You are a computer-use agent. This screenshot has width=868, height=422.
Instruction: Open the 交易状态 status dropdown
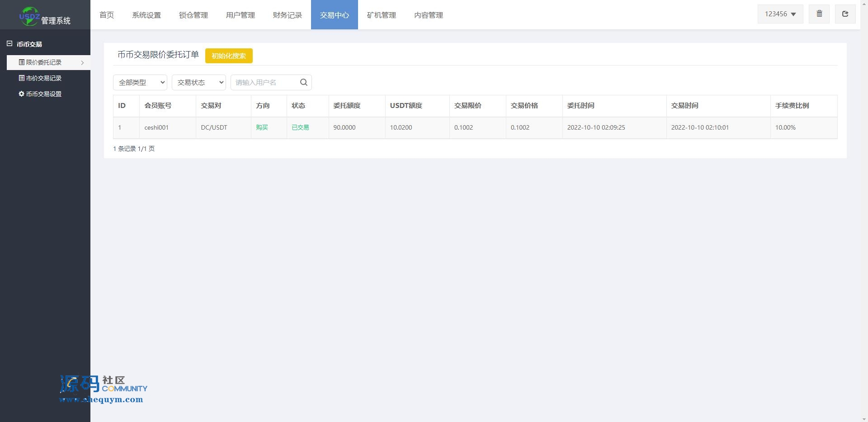pyautogui.click(x=199, y=82)
